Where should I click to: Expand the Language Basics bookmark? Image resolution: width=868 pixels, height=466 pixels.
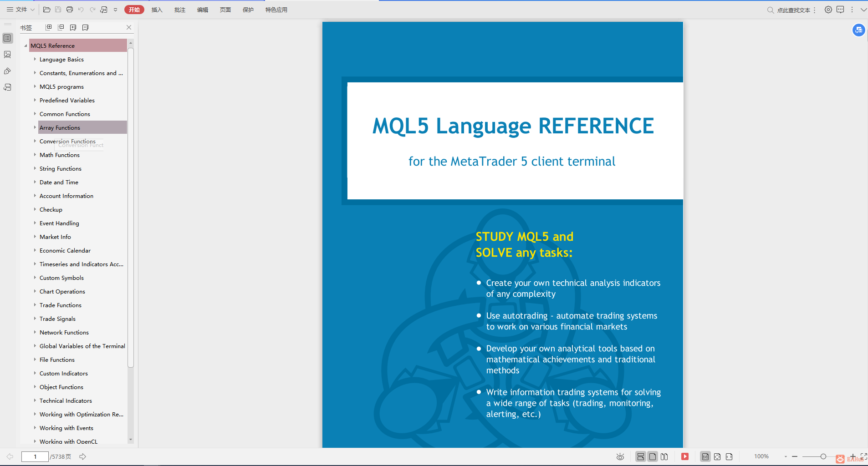point(35,59)
